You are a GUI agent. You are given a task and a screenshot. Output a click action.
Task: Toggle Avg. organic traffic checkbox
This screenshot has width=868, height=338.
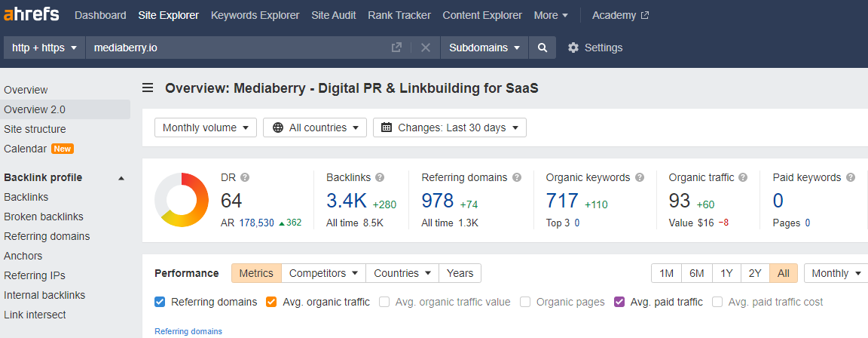pyautogui.click(x=271, y=302)
